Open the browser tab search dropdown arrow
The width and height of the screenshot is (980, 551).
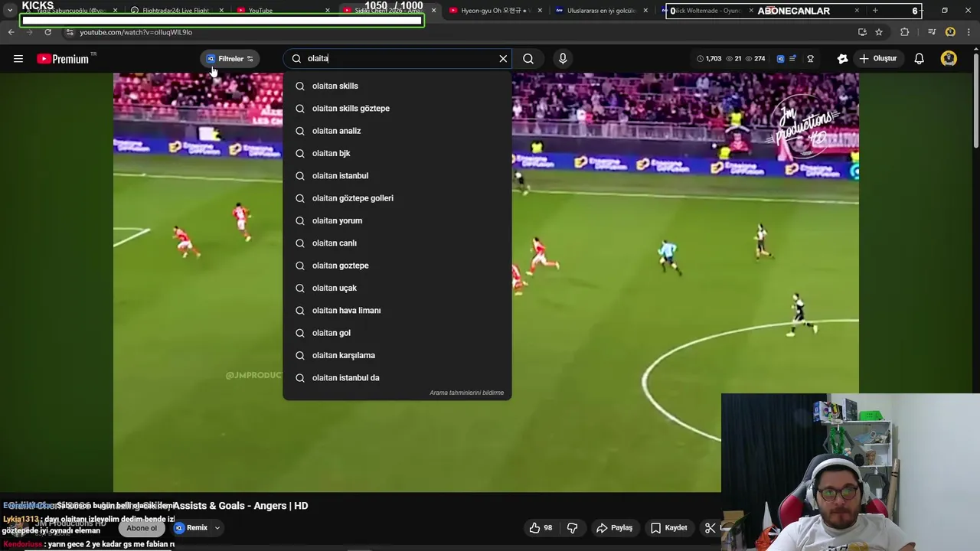pyautogui.click(x=10, y=11)
